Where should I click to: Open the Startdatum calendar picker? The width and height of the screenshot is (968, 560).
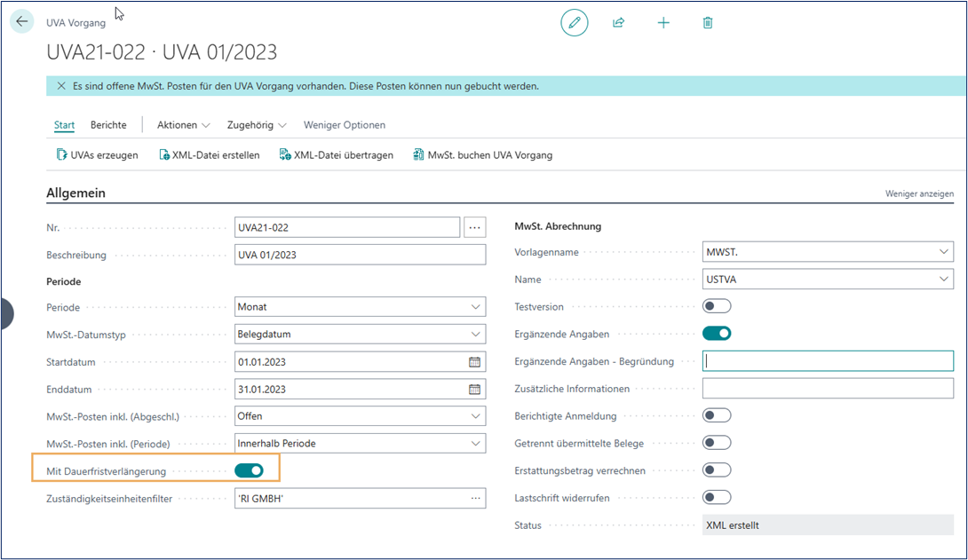[x=474, y=362]
